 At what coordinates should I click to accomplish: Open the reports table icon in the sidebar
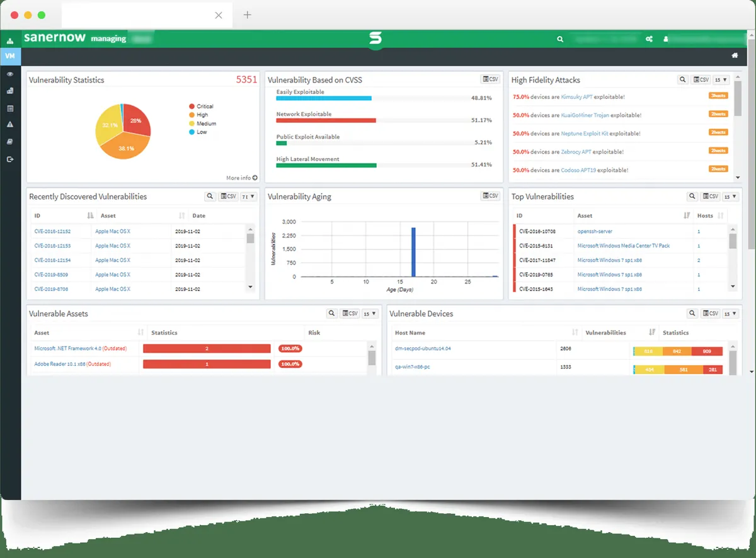click(x=10, y=108)
